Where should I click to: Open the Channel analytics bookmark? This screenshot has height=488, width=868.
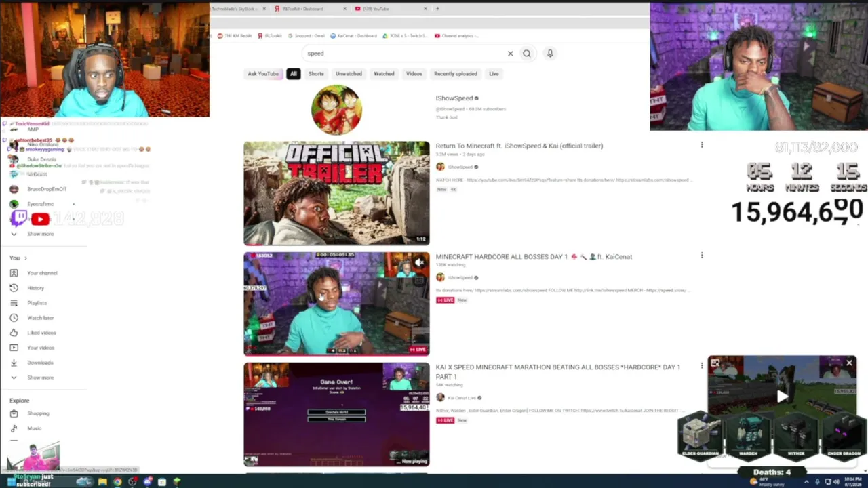pos(457,36)
